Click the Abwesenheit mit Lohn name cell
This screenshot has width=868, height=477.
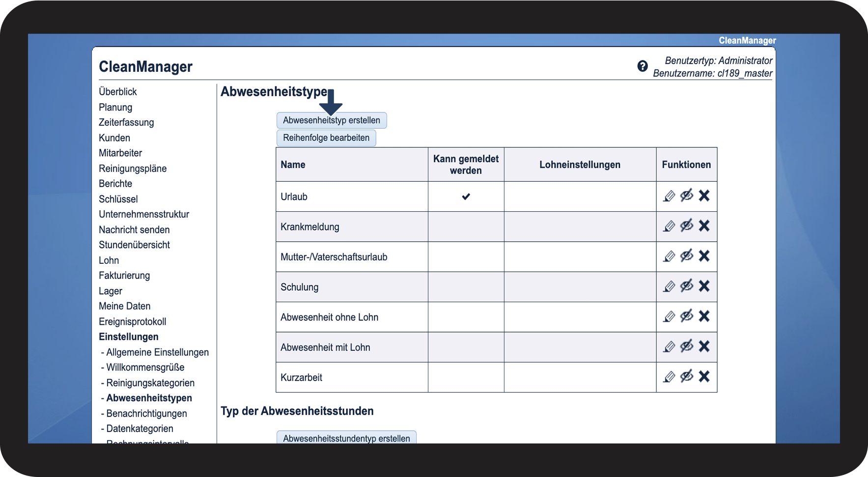point(352,347)
